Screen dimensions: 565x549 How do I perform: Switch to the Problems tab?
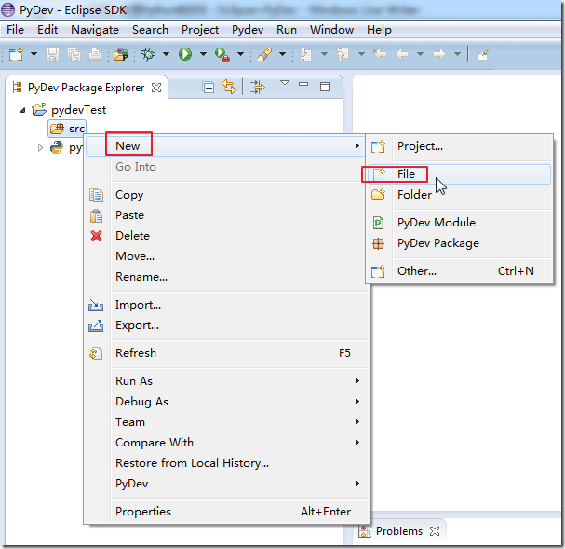(x=399, y=531)
